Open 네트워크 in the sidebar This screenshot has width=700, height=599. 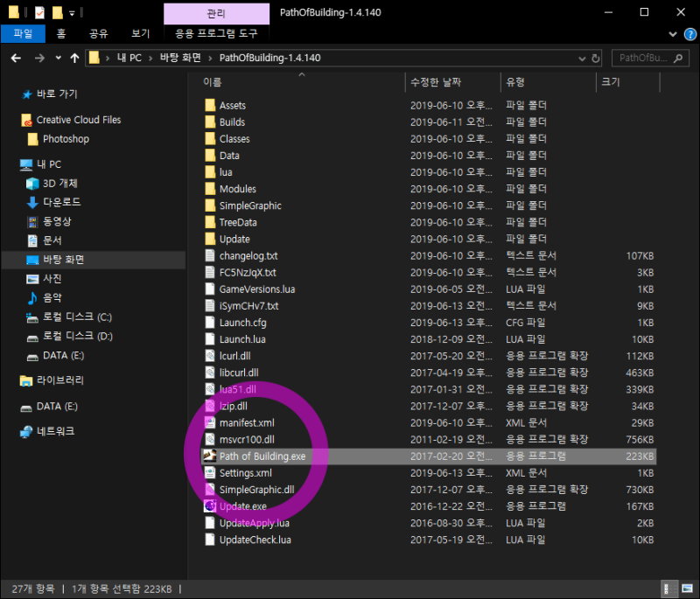point(55,431)
